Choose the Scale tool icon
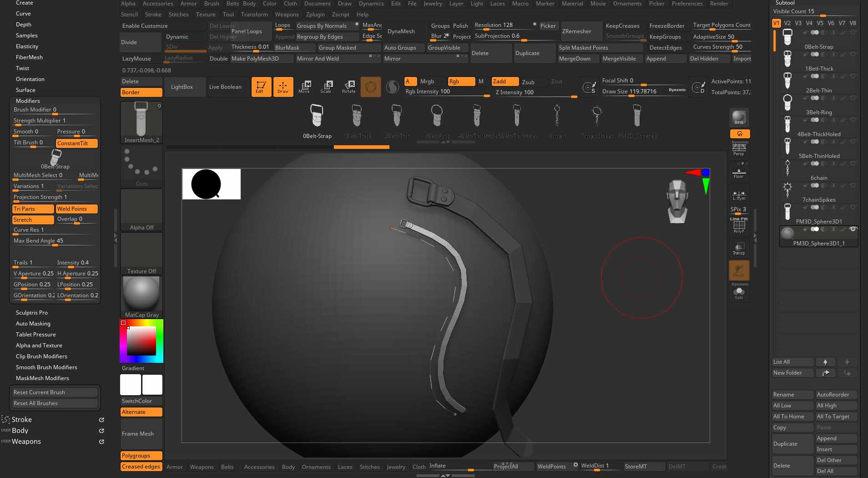Screen dimensions: 868x478 [326, 86]
